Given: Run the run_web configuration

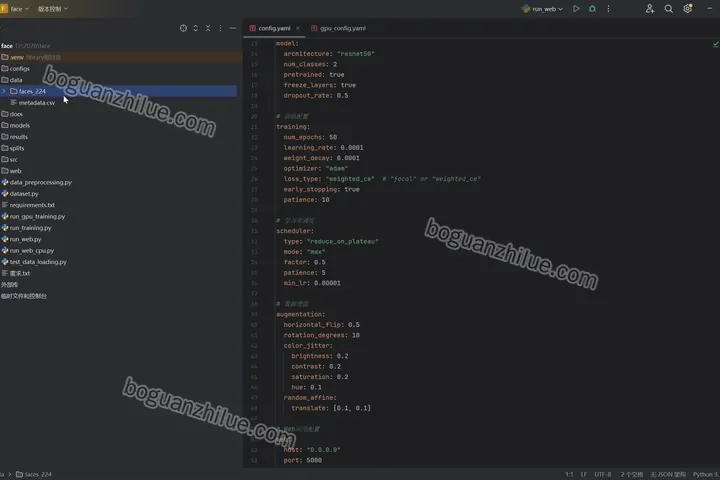Looking at the screenshot, I should point(576,9).
